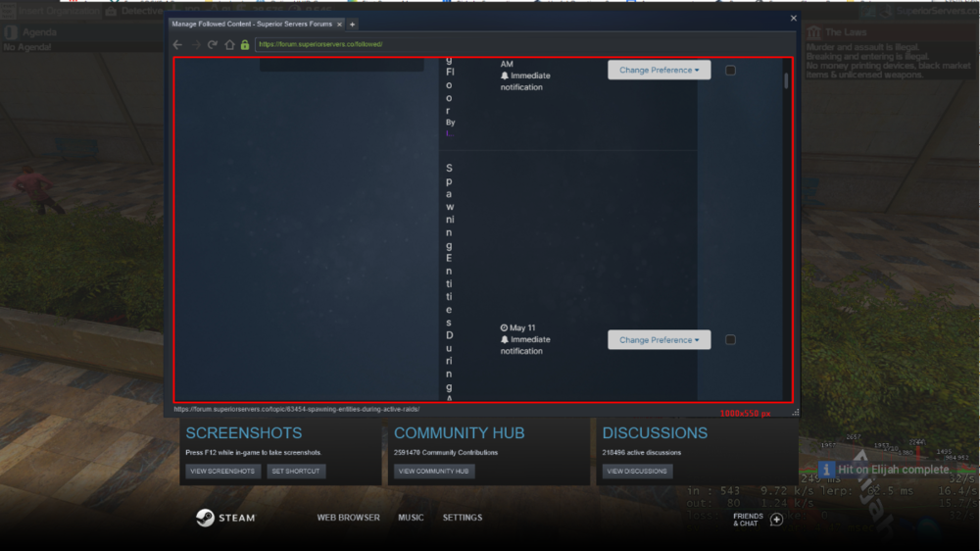Click the forum URL address field
Screen dimensions: 980x551
point(522,44)
